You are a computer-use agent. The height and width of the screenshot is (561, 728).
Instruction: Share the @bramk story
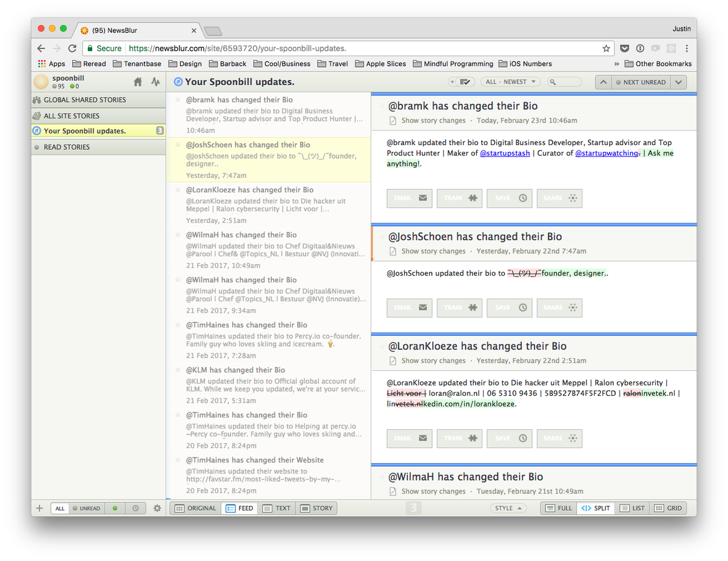[559, 198]
